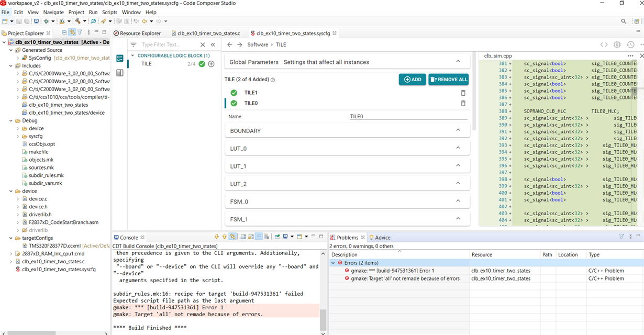Click Collapse All in Project Explorer toolbar

(65, 33)
